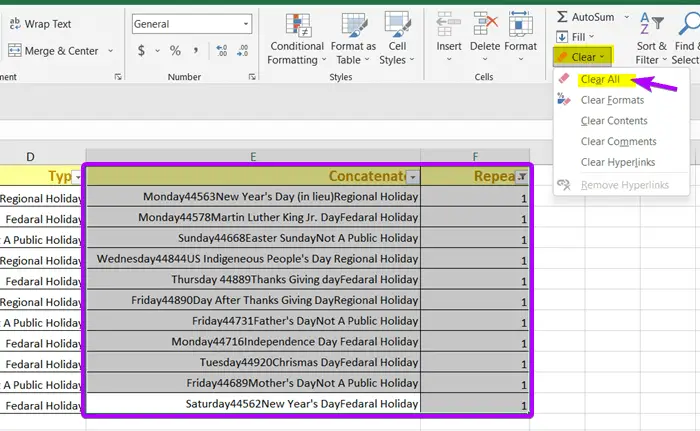The width and height of the screenshot is (700, 431).
Task: Apply Percent Style formatting
Action: [175, 51]
